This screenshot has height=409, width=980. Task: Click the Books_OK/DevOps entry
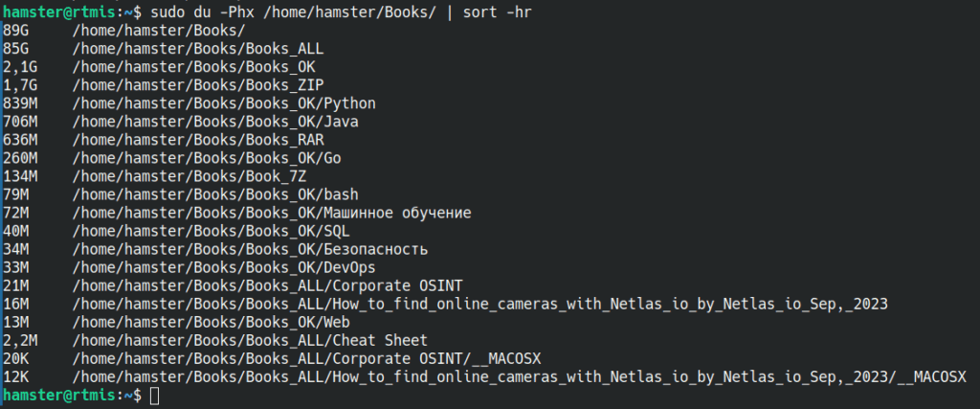tap(224, 267)
